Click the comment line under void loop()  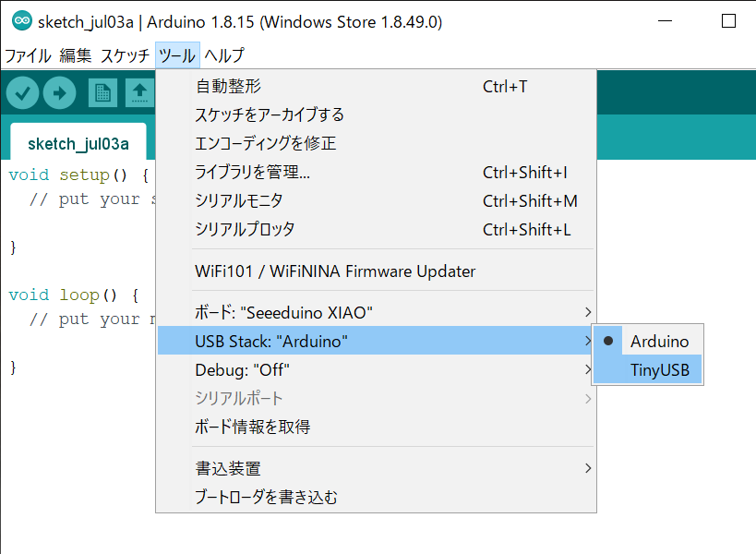(92, 319)
